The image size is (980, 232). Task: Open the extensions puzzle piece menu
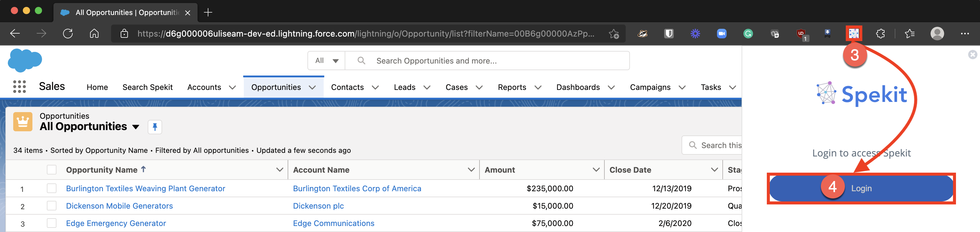880,33
